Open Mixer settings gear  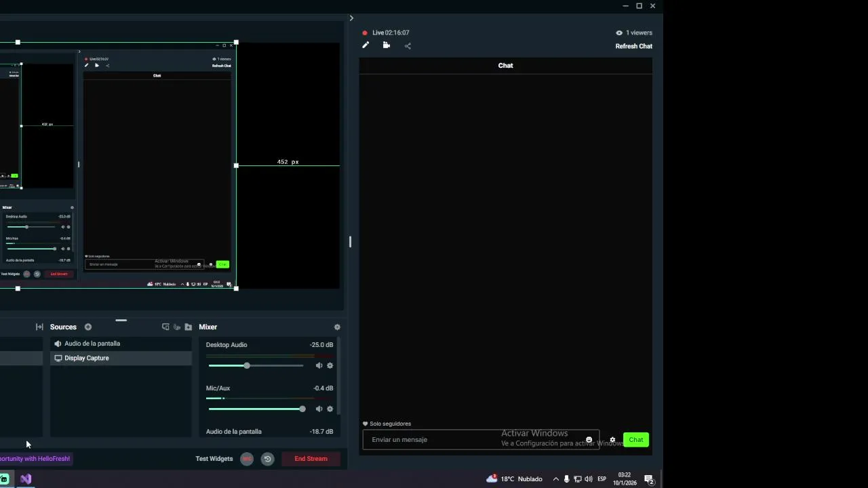coord(337,327)
